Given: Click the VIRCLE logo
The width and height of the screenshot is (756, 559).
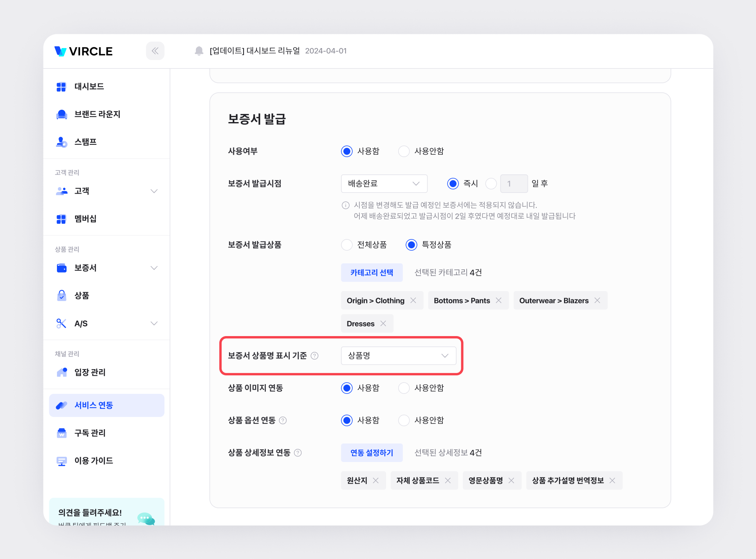Looking at the screenshot, I should coord(83,51).
